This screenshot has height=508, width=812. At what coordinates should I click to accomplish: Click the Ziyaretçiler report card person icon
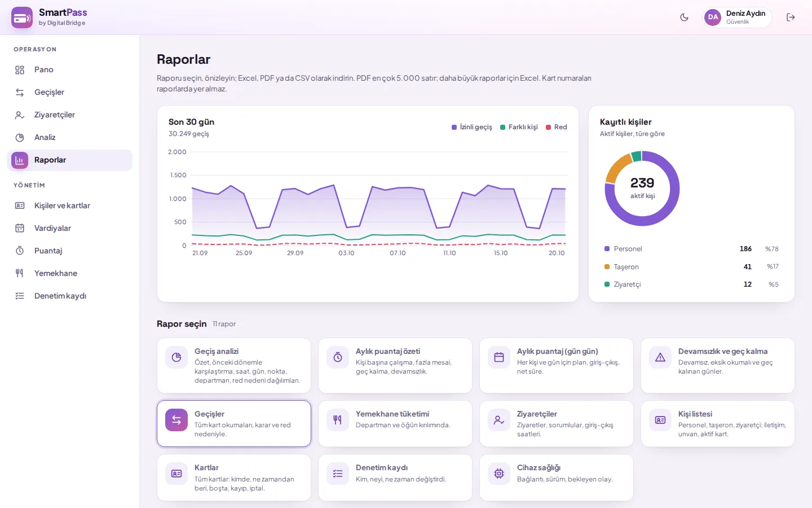pyautogui.click(x=499, y=420)
